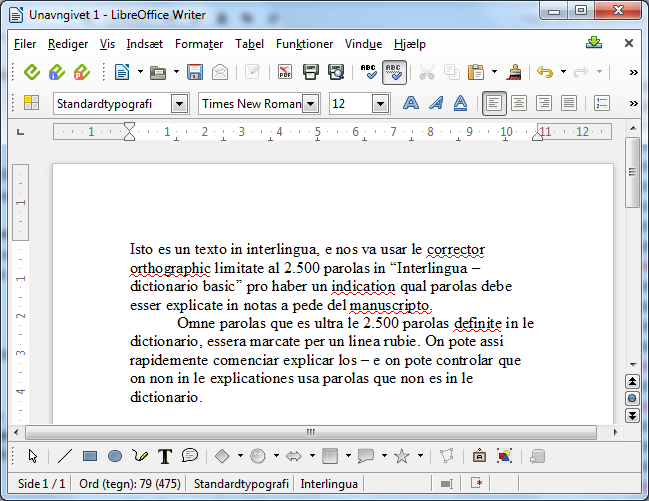649x501 pixels.
Task: Open the paragraph style Standardtypografi dropdown
Action: [180, 104]
